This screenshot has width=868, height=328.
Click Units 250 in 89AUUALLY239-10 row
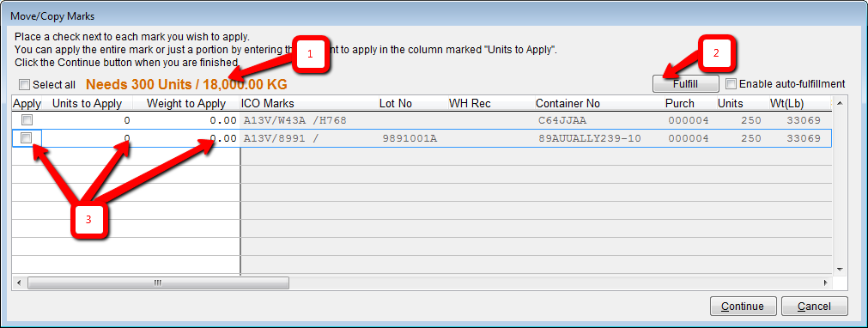coord(750,138)
